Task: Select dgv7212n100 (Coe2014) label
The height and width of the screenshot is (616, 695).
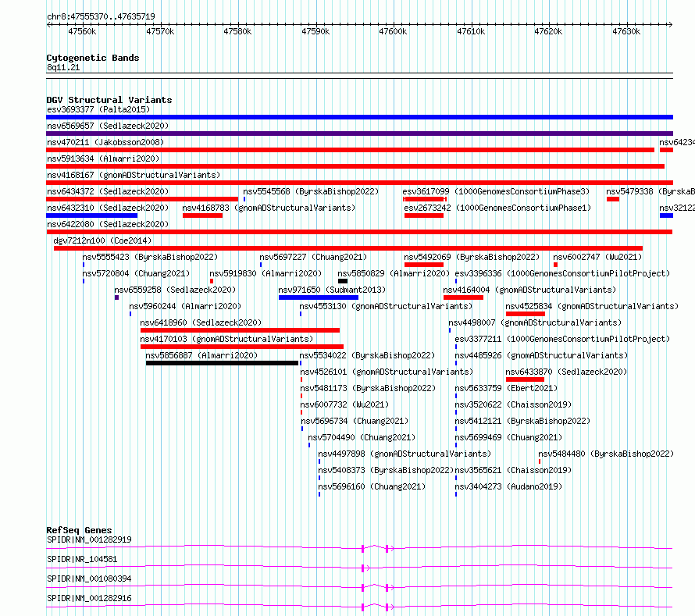Action: pyautogui.click(x=102, y=240)
